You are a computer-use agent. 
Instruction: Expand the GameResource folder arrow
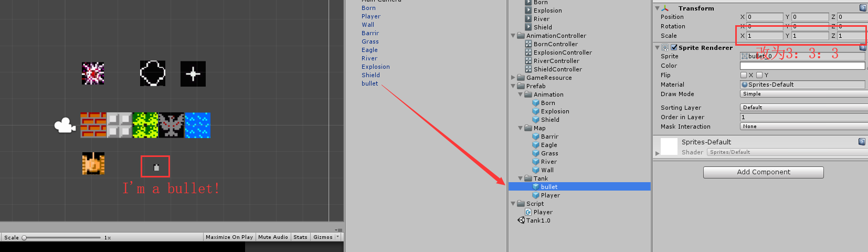pyautogui.click(x=513, y=78)
